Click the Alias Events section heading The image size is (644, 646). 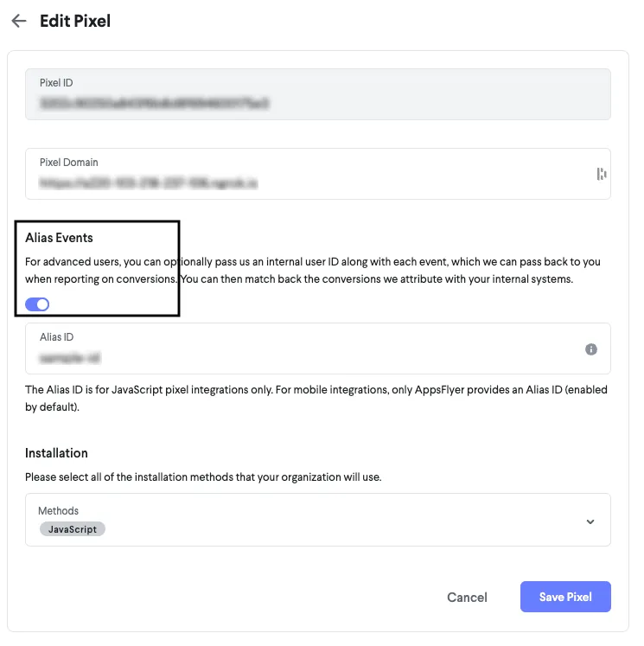pyautogui.click(x=59, y=238)
